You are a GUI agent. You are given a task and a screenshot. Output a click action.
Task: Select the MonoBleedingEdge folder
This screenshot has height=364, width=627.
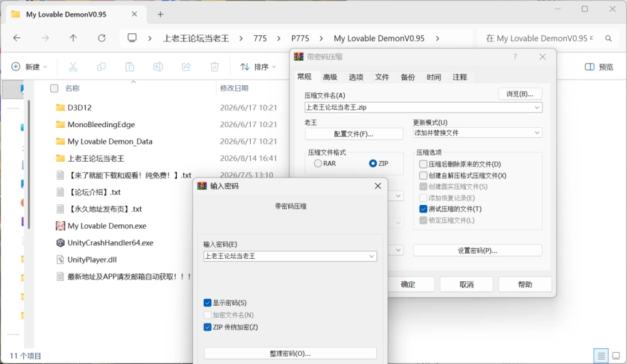click(101, 125)
